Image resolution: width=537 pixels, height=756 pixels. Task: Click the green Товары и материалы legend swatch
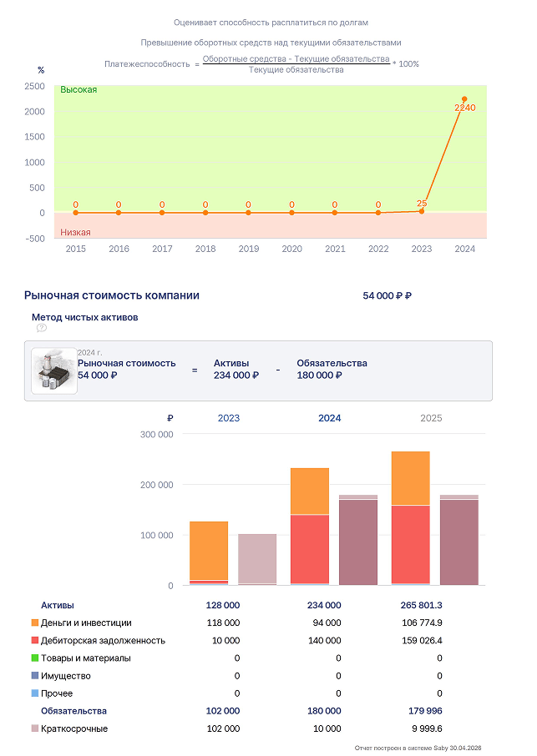coord(35,658)
